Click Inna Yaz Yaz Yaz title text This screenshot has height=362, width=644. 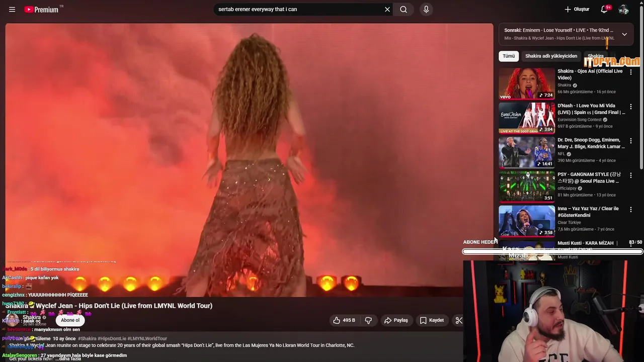pyautogui.click(x=588, y=212)
